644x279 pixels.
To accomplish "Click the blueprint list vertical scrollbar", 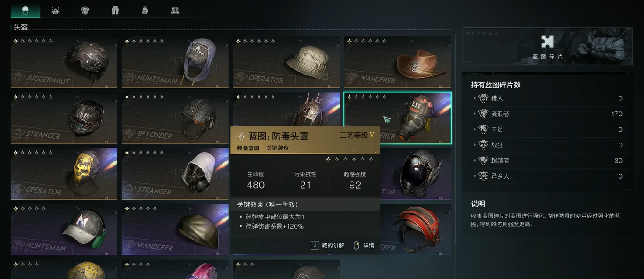I will click(x=456, y=157).
